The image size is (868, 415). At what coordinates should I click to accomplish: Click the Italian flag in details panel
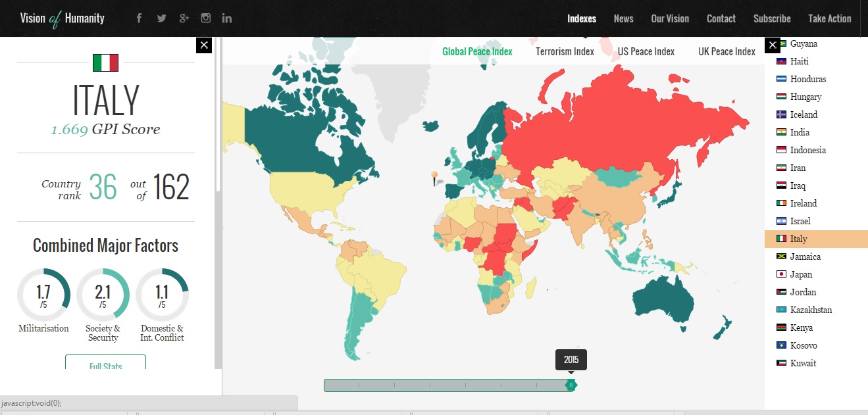(x=105, y=62)
